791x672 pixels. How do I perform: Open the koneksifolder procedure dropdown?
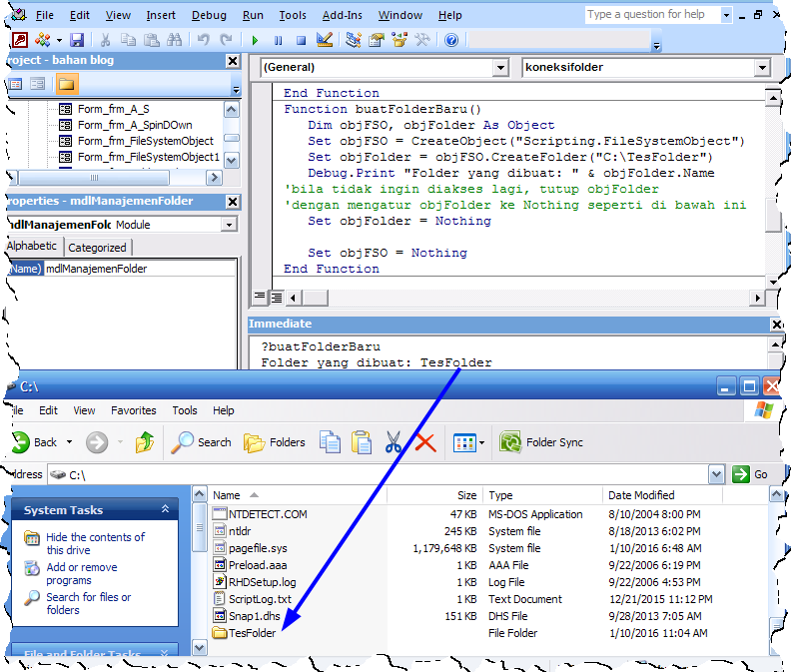pyautogui.click(x=762, y=67)
